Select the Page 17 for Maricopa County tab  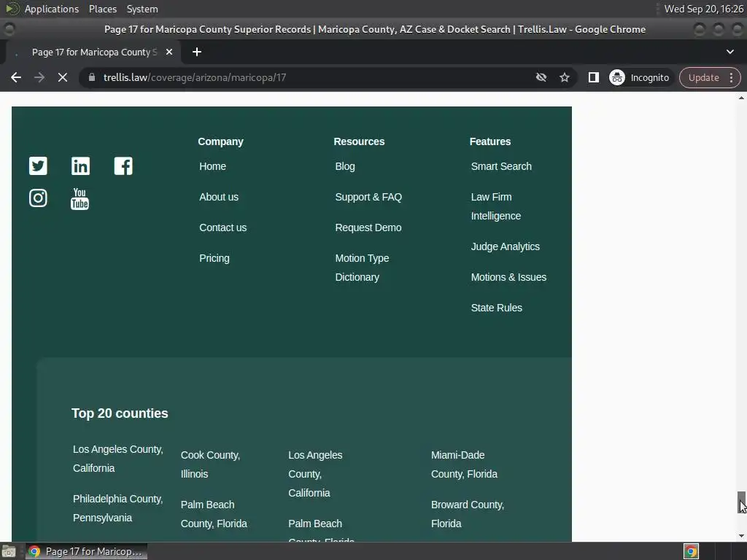point(94,52)
